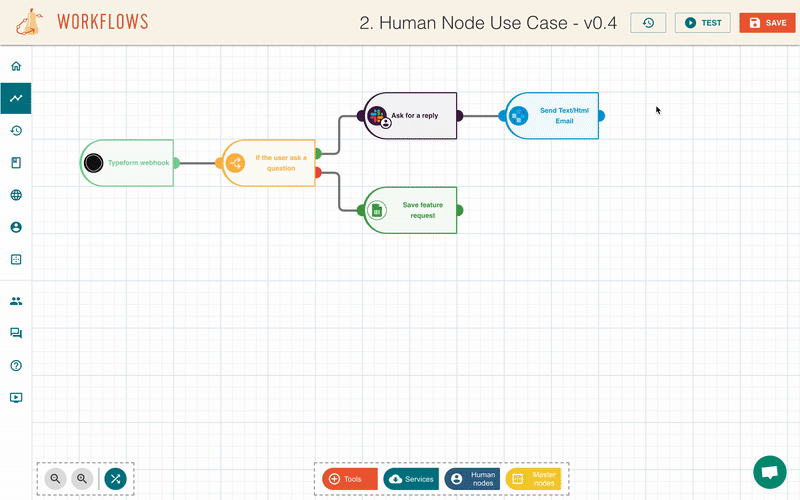
Task: Click the condition branch icon on orange node
Action: (x=235, y=163)
